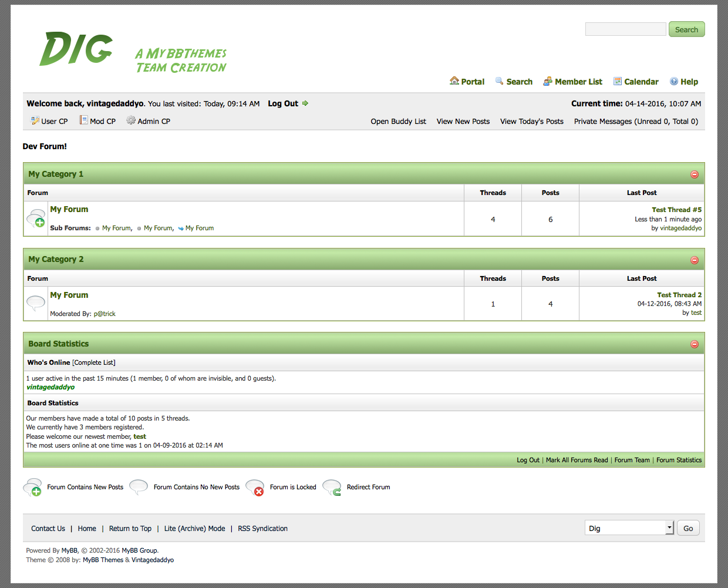View New Posts
Viewport: 728px width, 588px height.
pyautogui.click(x=463, y=121)
